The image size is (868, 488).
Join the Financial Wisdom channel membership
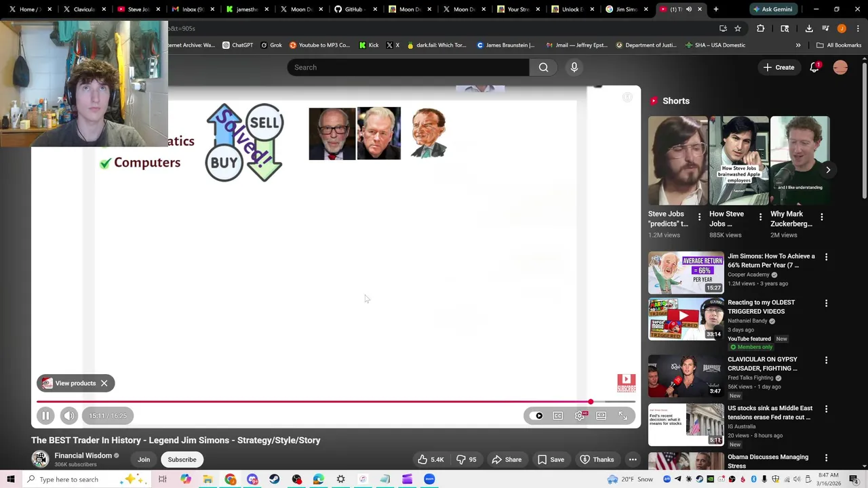pyautogui.click(x=144, y=460)
